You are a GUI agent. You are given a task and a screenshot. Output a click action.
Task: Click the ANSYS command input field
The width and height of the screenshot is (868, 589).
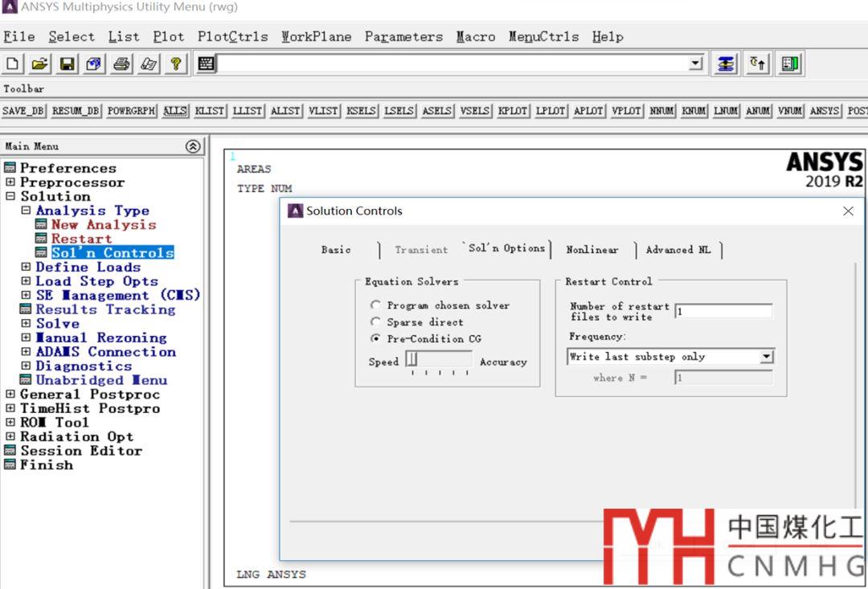(x=452, y=64)
